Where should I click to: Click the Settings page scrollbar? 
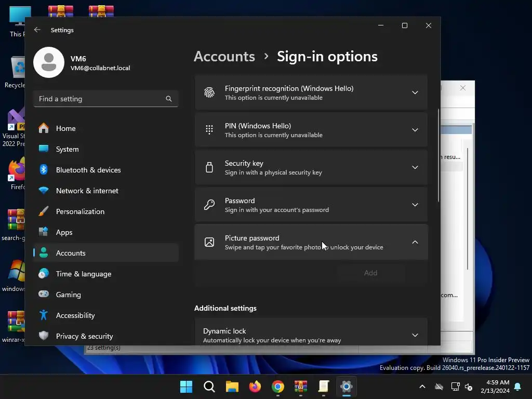(438, 155)
